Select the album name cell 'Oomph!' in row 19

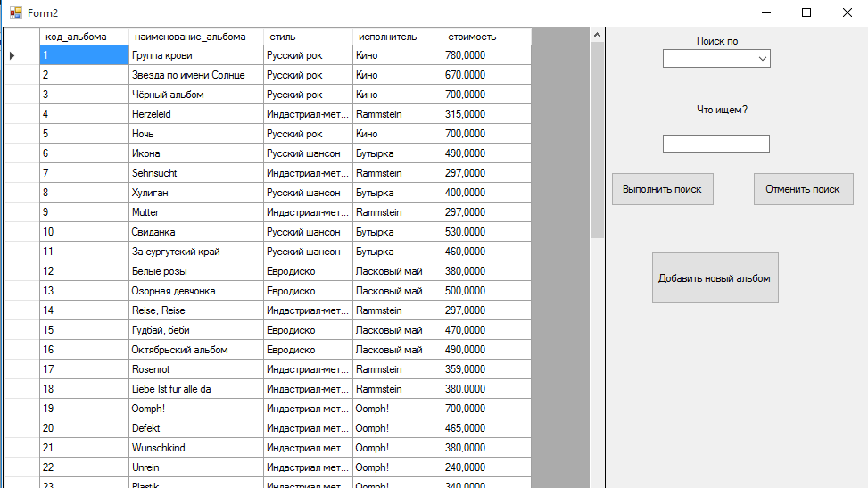(196, 409)
